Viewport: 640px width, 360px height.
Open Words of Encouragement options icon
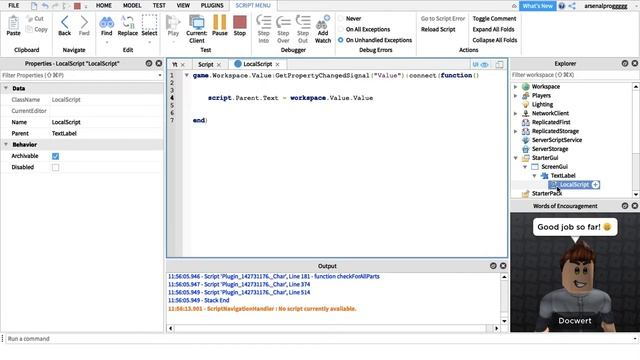tap(625, 206)
